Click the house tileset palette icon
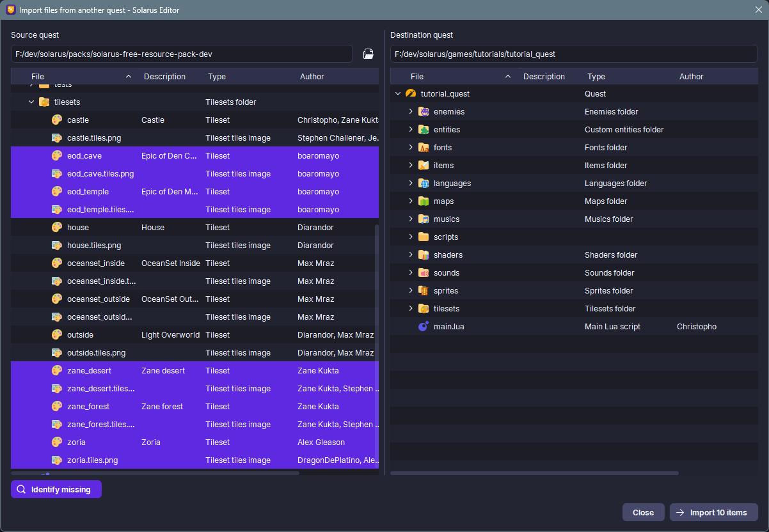Screen dimensions: 769x532 coord(57,227)
